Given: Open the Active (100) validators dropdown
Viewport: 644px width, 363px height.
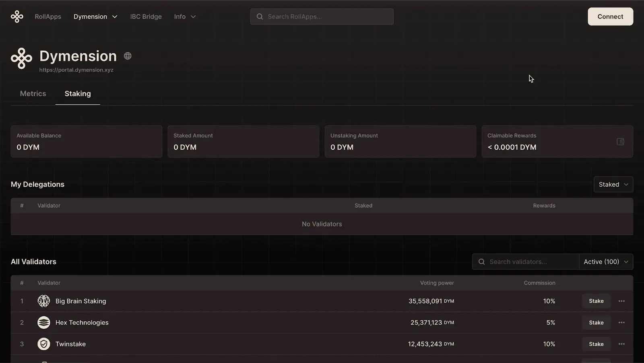Looking at the screenshot, I should coord(606,262).
